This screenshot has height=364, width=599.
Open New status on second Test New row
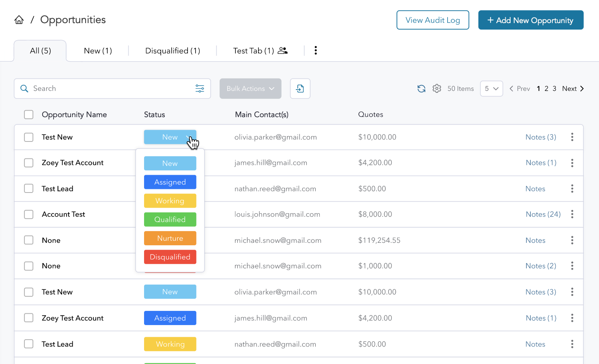point(170,292)
